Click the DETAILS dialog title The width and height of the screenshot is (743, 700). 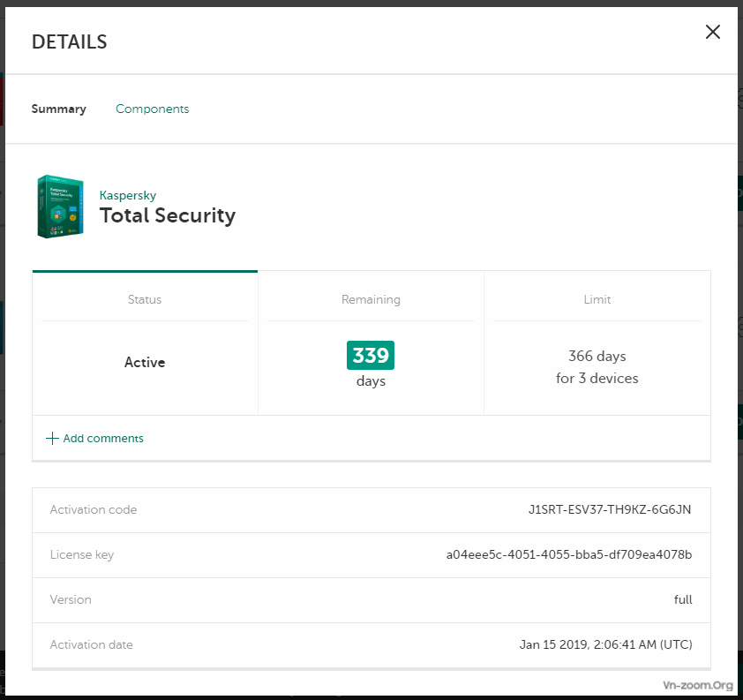pos(69,41)
